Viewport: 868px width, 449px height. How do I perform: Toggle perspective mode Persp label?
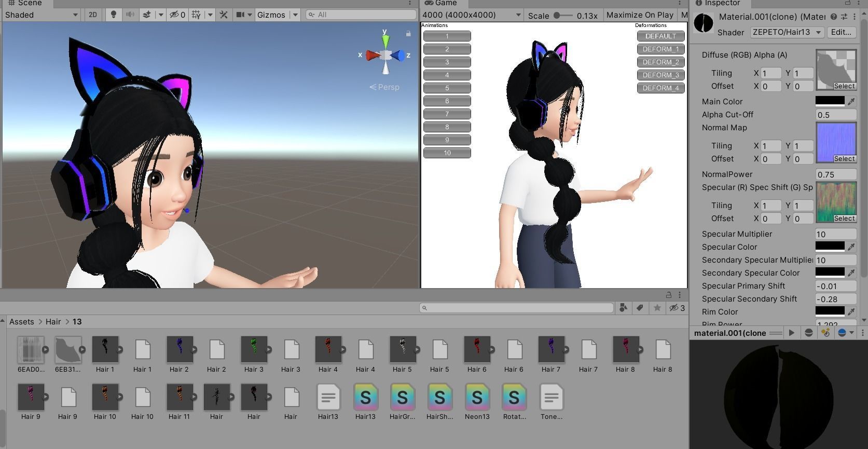click(384, 87)
